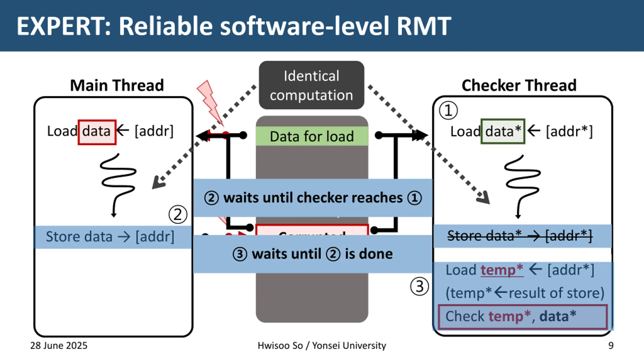
Task: Select the 'Main Thread' heading
Action: click(x=117, y=85)
